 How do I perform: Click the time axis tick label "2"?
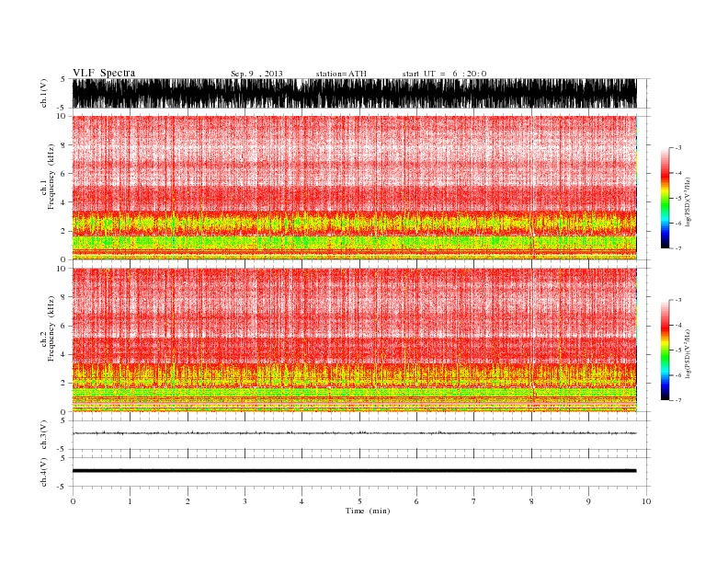click(x=188, y=501)
